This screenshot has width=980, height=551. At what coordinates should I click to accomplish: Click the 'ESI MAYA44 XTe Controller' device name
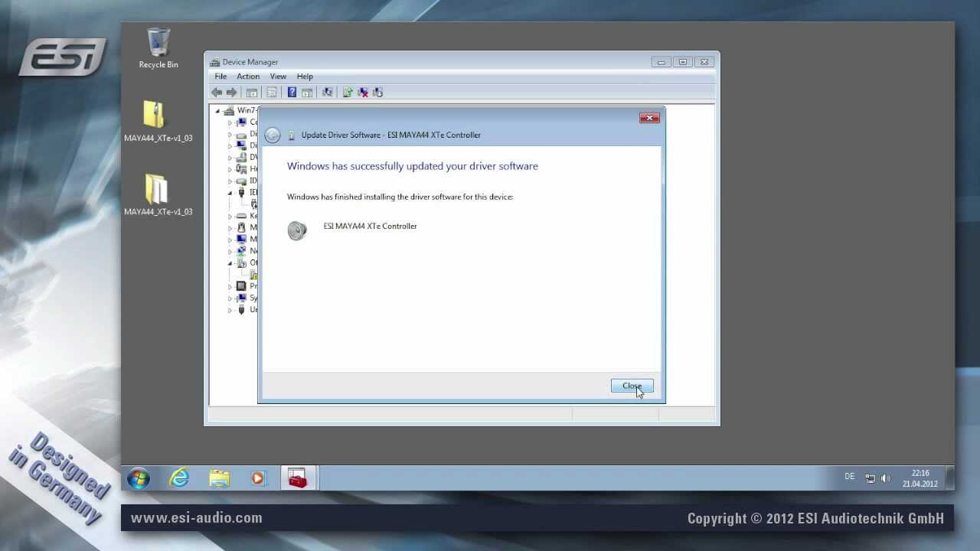(x=370, y=226)
